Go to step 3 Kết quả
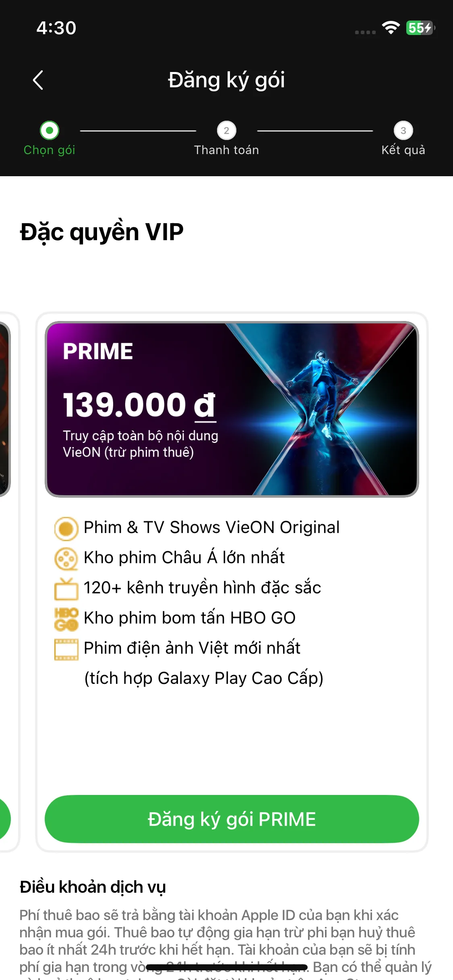Screen dimensions: 453x980 pyautogui.click(x=403, y=131)
